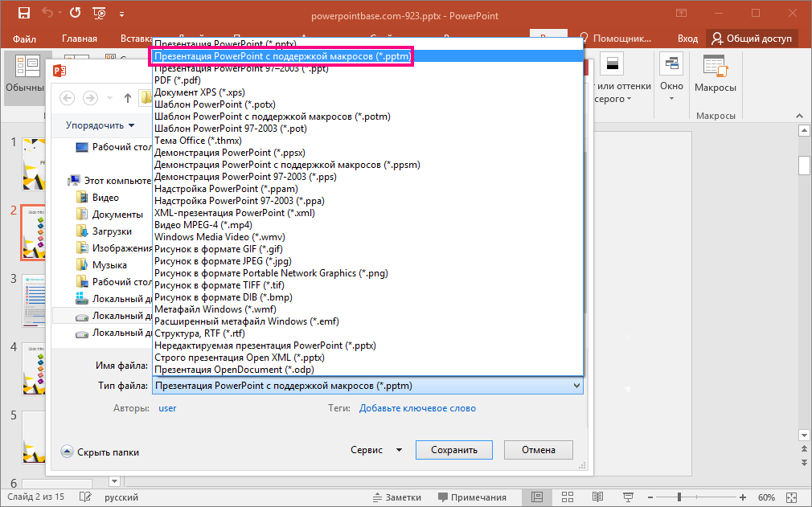The width and height of the screenshot is (812, 507).
Task: Select the Музыка folder
Action: coord(102,265)
